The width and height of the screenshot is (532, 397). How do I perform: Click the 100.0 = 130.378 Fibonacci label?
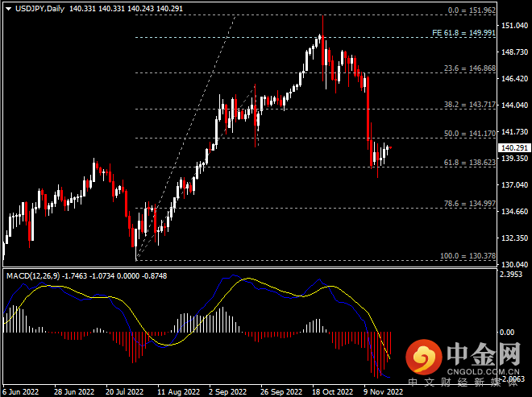click(x=468, y=256)
